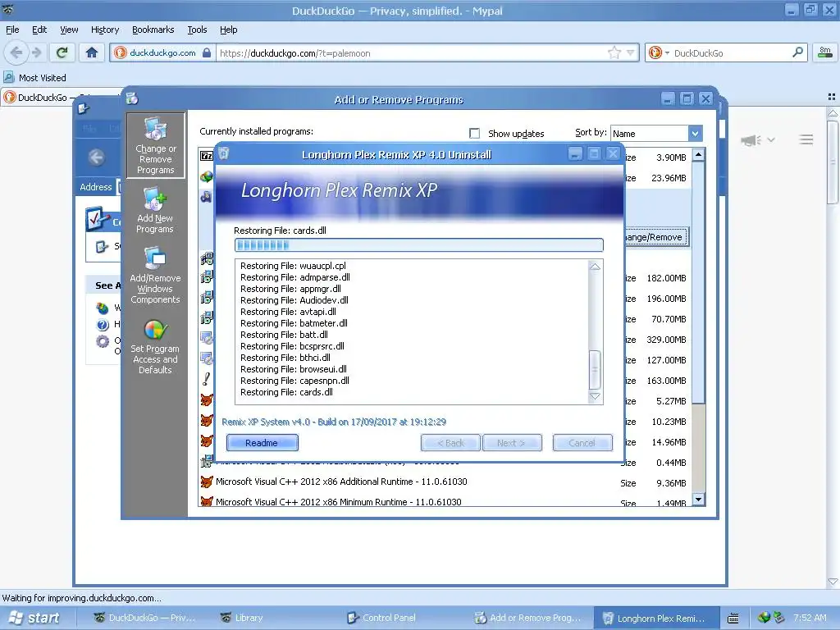Click log line Restoring File: wuaucpl.cpl

(x=293, y=266)
